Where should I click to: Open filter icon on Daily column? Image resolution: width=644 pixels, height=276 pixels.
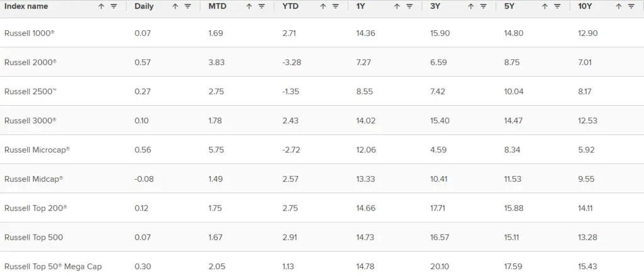(x=187, y=6)
